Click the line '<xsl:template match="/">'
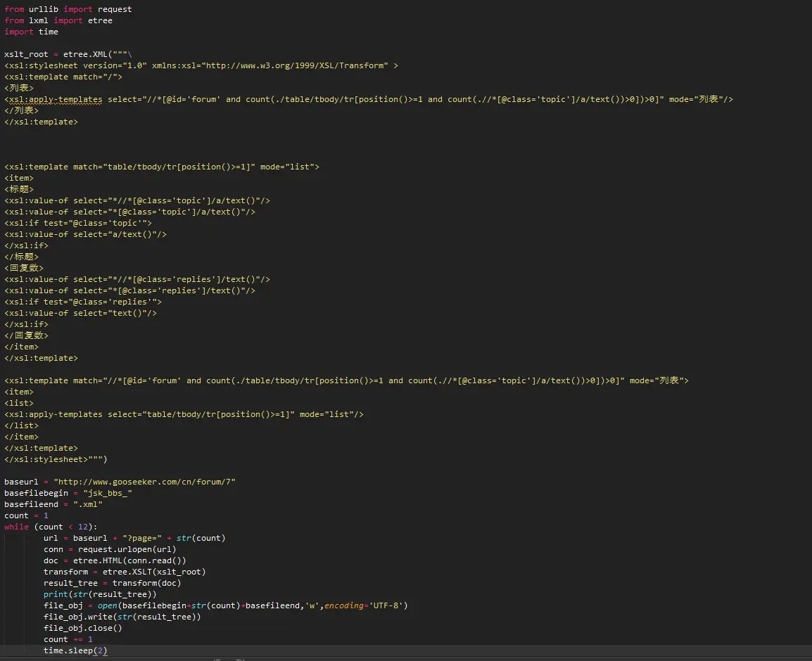 (x=63, y=77)
